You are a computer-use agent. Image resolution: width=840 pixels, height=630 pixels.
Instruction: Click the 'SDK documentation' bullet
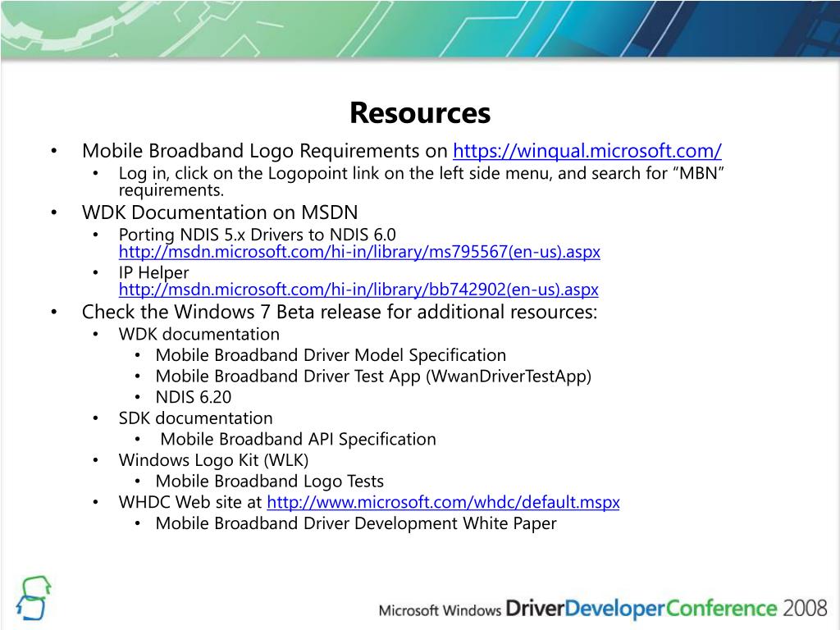[195, 418]
